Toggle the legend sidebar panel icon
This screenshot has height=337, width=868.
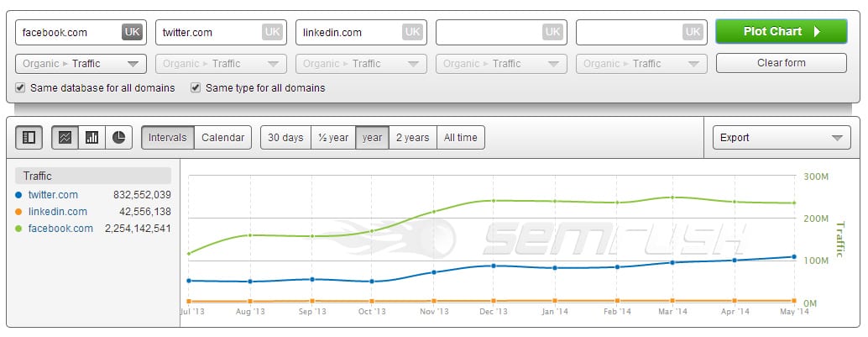coord(29,138)
